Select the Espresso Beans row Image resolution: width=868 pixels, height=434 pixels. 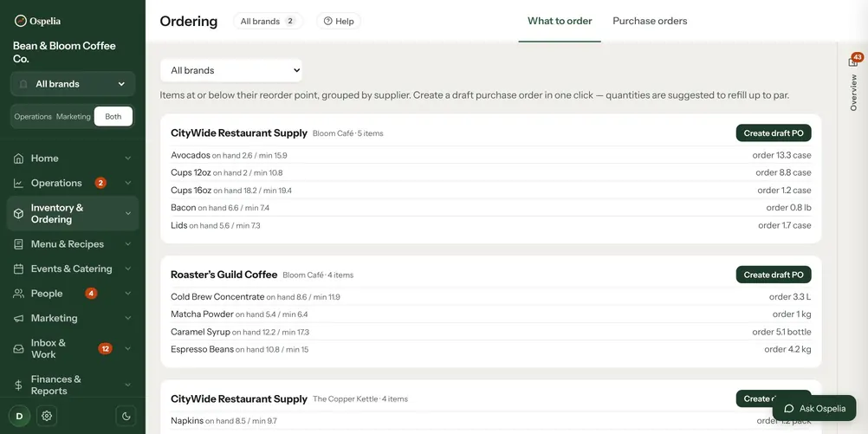491,349
